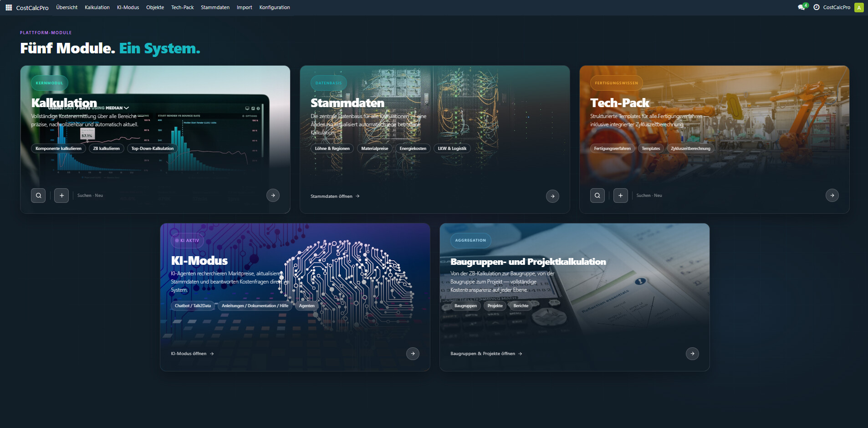Open the user avatar 'A' menu
868x428 pixels.
(x=859, y=7)
